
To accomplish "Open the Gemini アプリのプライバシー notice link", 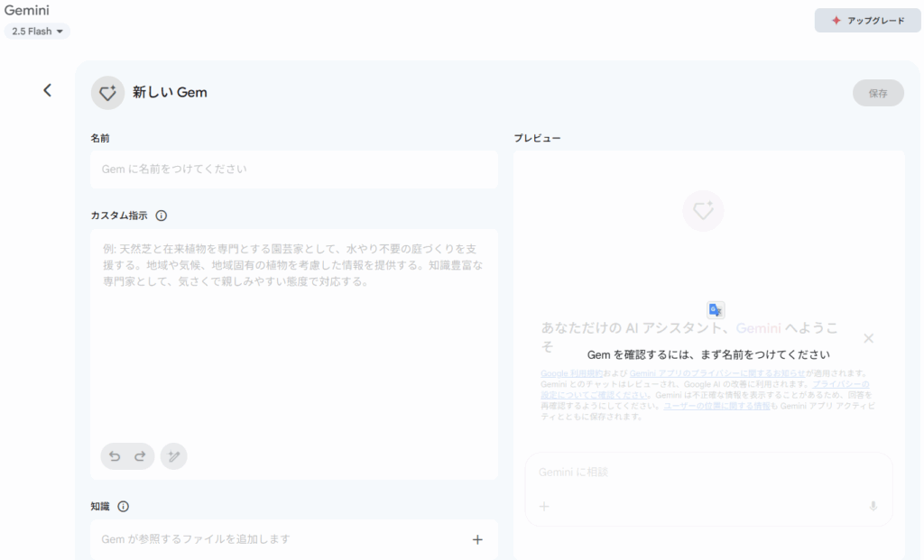I will [x=717, y=373].
